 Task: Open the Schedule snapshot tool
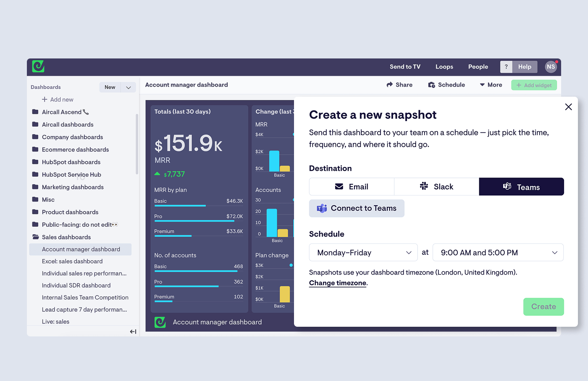tap(446, 85)
